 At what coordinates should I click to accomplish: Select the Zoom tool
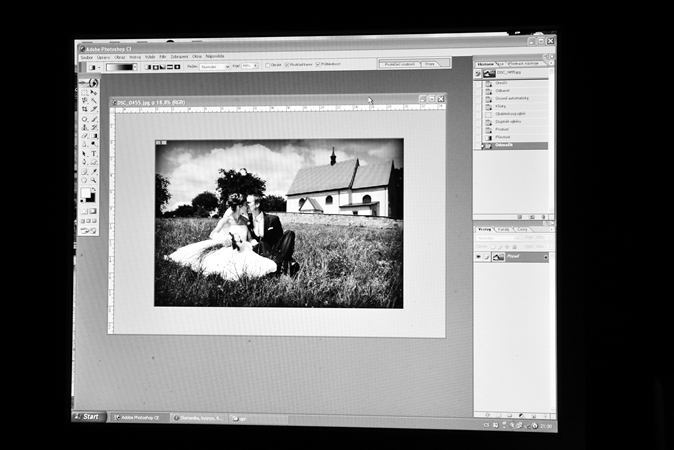[x=94, y=179]
